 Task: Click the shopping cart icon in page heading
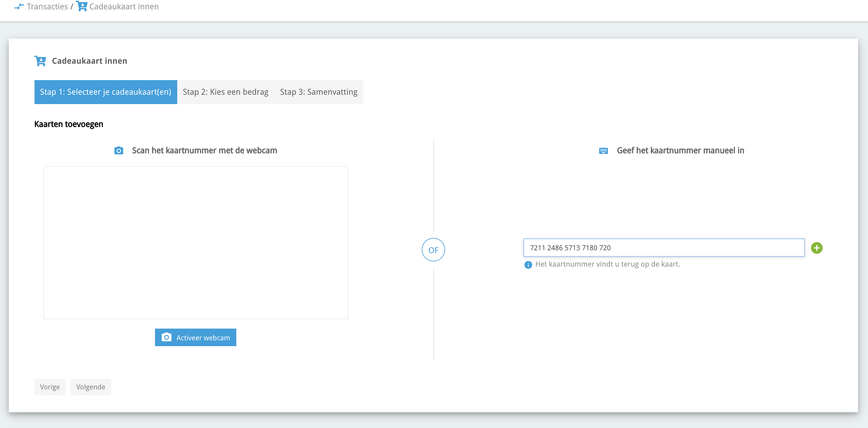[40, 61]
